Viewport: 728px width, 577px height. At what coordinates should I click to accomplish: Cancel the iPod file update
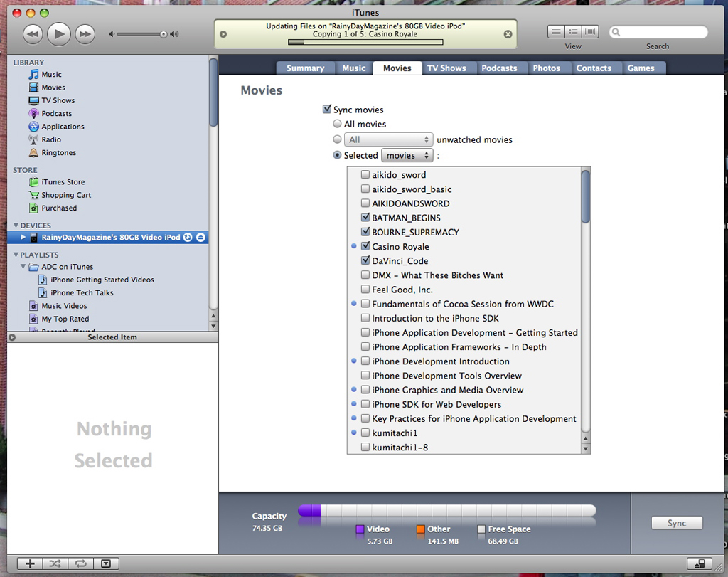(x=508, y=34)
